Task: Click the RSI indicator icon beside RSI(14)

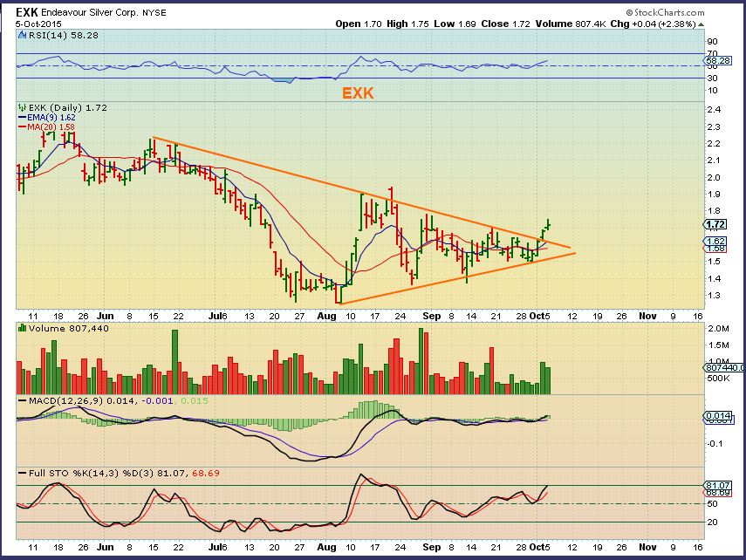Action: [x=23, y=35]
